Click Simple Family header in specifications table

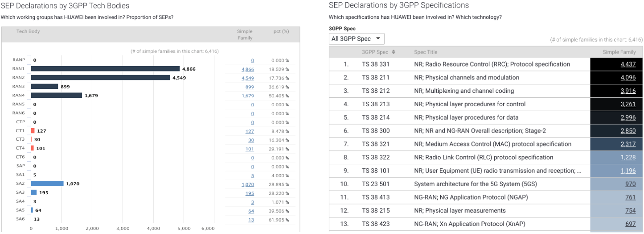pyautogui.click(x=619, y=52)
